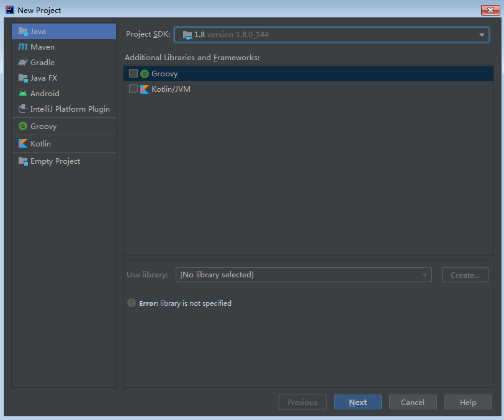Viewport: 504px width, 420px height.
Task: Open the Use library combo box
Action: click(x=304, y=275)
